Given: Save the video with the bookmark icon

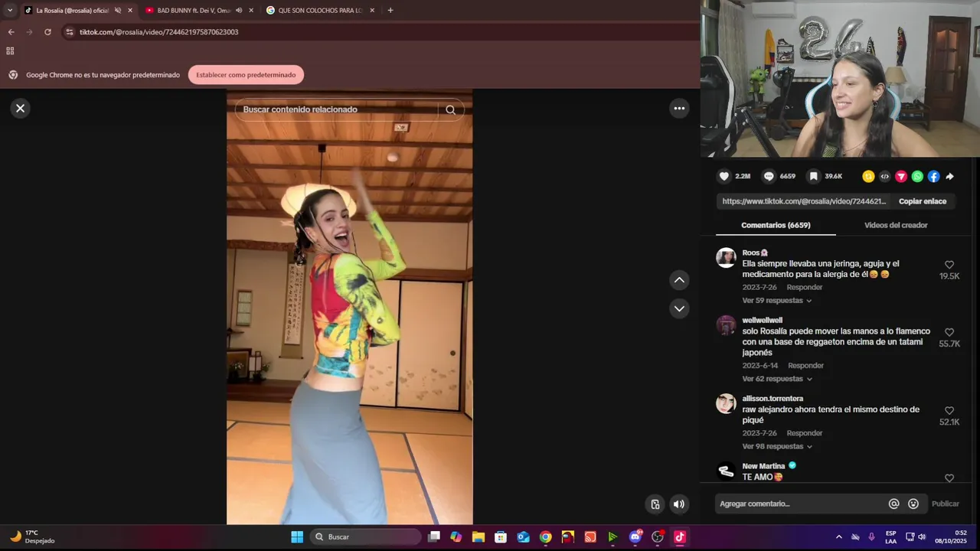Looking at the screenshot, I should 814,176.
